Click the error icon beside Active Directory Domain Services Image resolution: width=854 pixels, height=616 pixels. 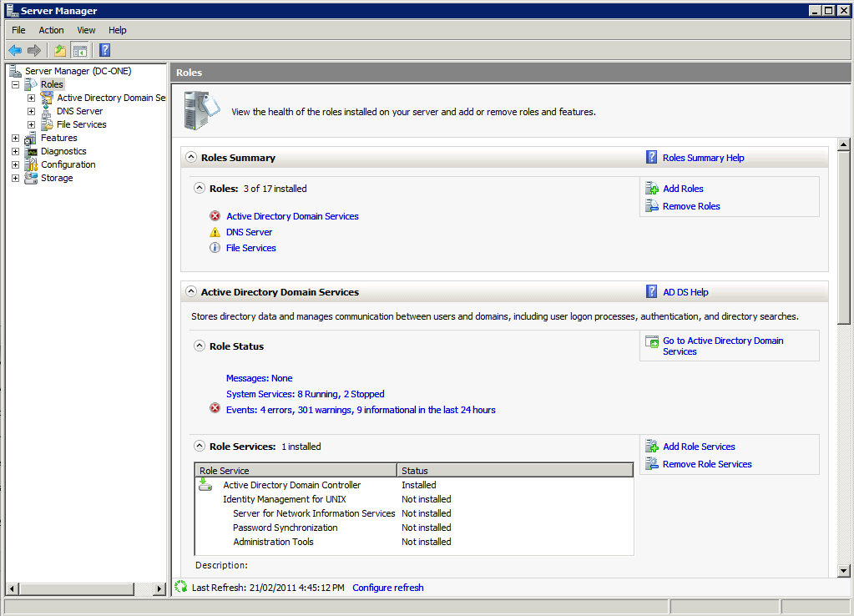click(x=216, y=215)
